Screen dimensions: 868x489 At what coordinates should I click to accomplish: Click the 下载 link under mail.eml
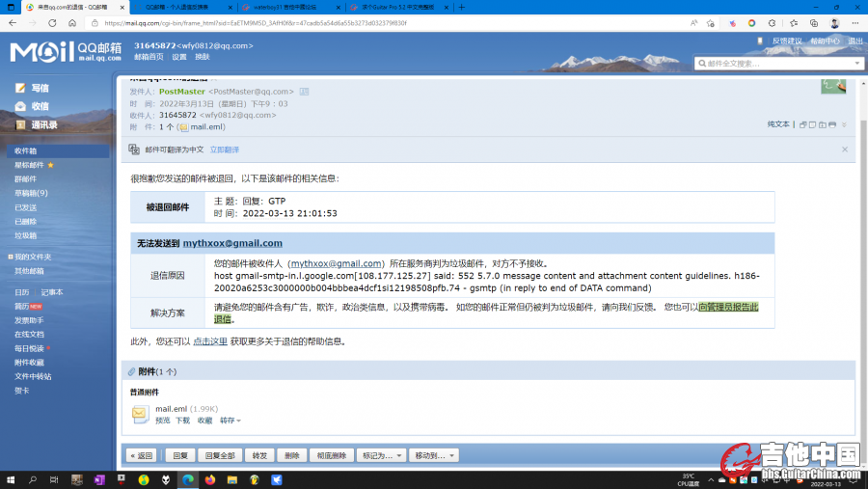tap(182, 421)
